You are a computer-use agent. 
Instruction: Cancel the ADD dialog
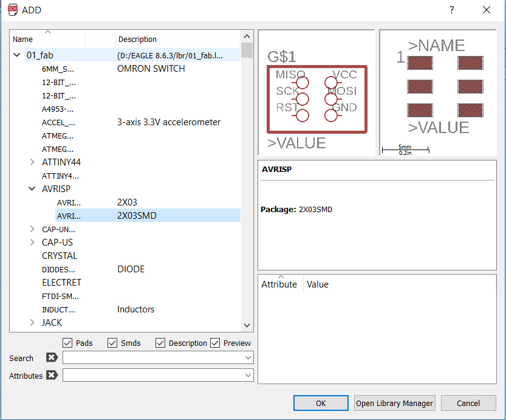coord(468,403)
